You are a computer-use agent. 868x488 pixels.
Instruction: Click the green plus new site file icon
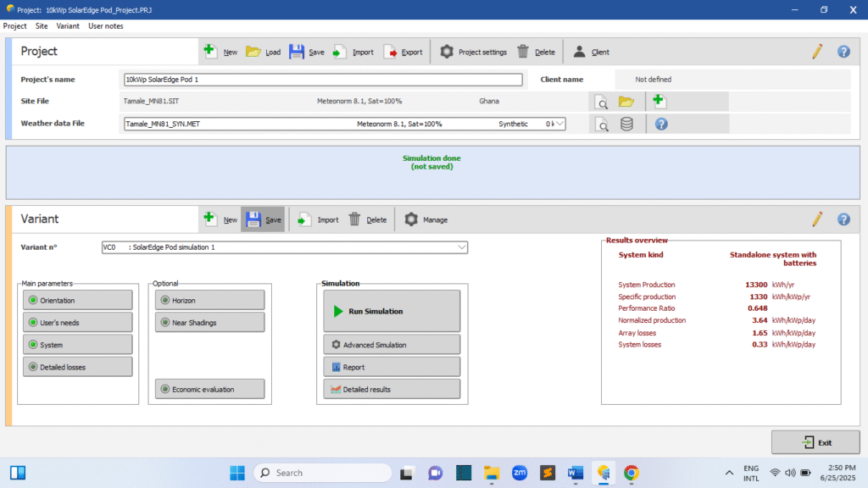[x=659, y=102]
